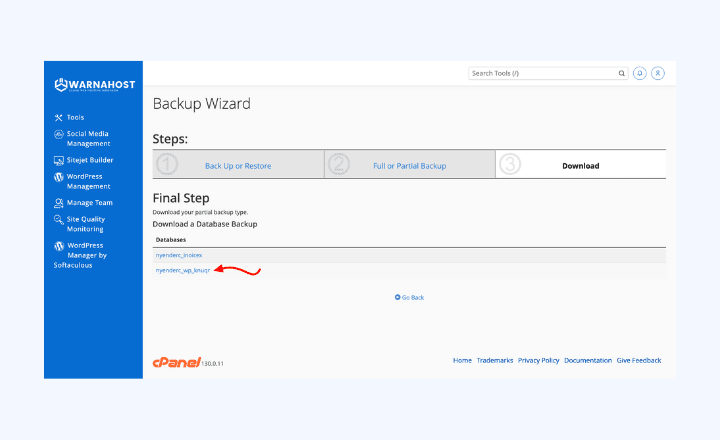Click the Social Media Management icon
Screen dimensions: 720x440
[x=58, y=134]
